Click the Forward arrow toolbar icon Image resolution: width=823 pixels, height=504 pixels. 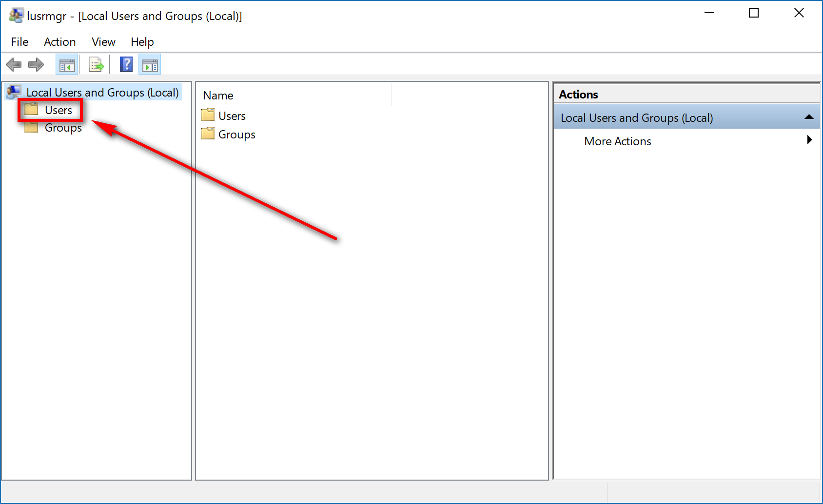[x=36, y=64]
